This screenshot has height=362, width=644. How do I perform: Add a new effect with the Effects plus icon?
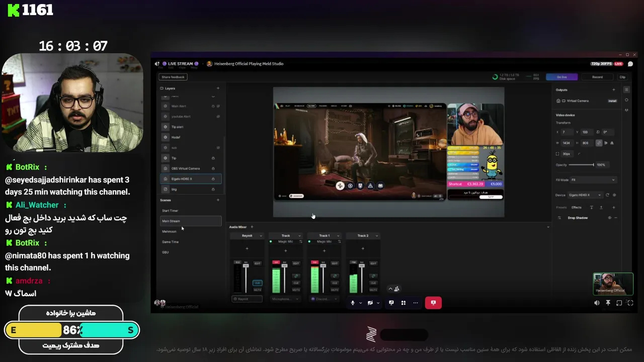coord(614,207)
